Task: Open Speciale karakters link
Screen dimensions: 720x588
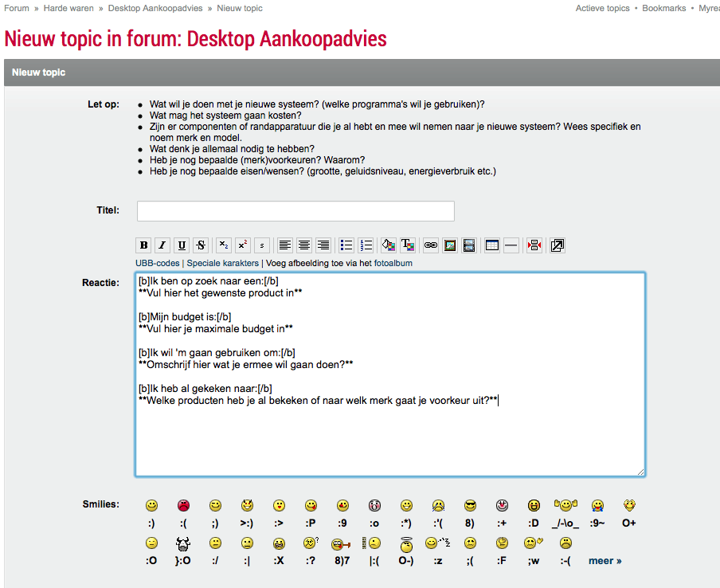Action: click(x=223, y=263)
